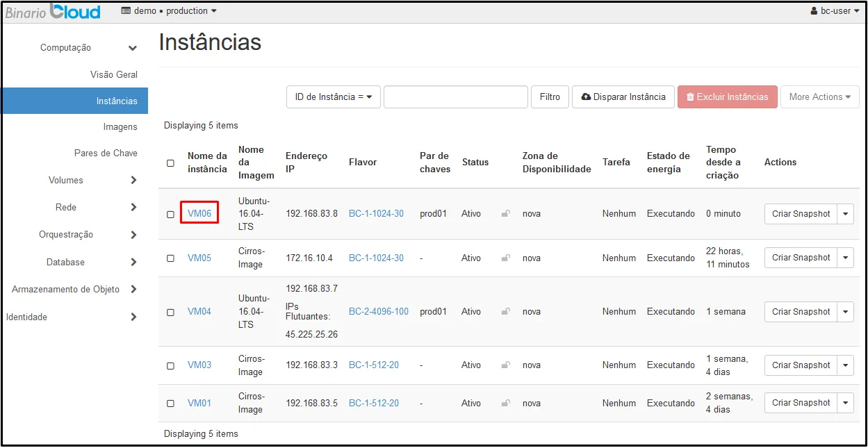This screenshot has height=448, width=868.
Task: Click the padlock icon in the VM06 row
Action: [x=505, y=213]
